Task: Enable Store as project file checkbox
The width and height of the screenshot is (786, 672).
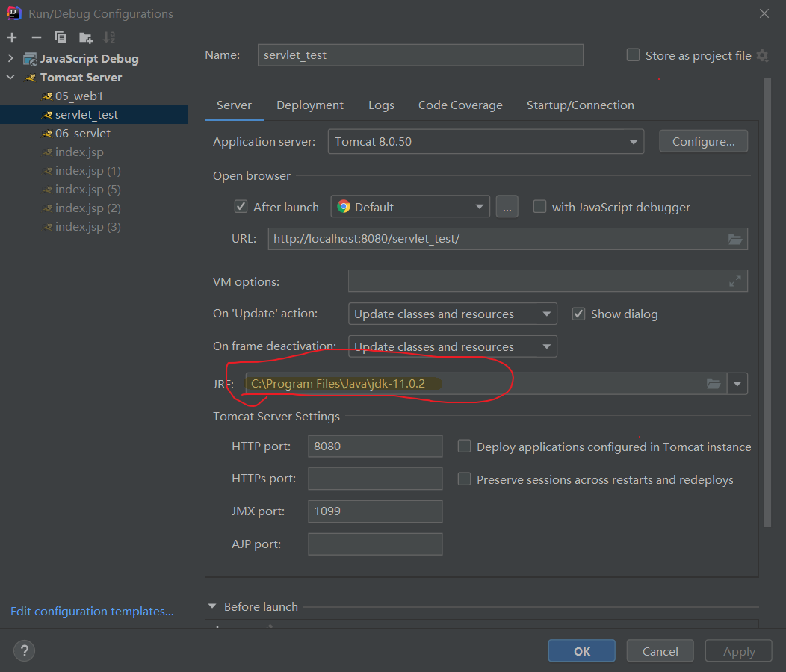Action: tap(633, 55)
